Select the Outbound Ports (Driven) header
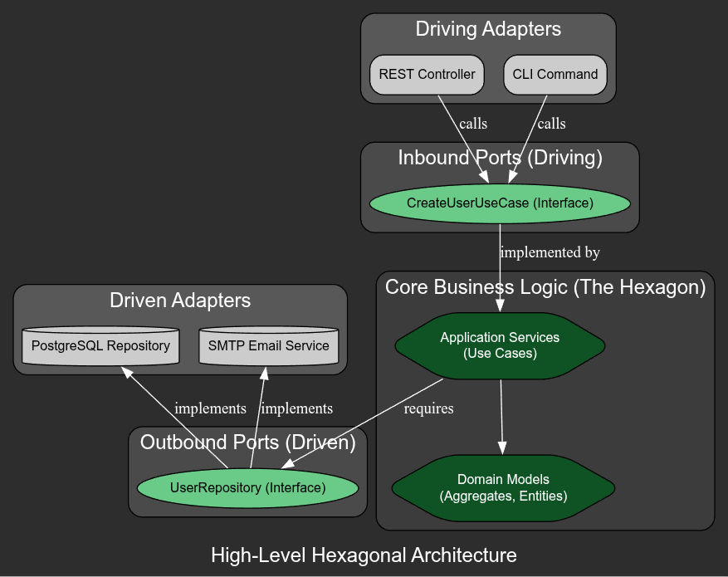The width and height of the screenshot is (728, 577). [x=247, y=443]
